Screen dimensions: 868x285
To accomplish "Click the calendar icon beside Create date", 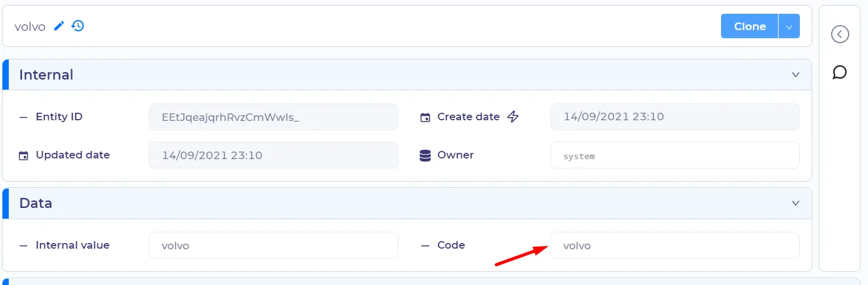I will (425, 117).
